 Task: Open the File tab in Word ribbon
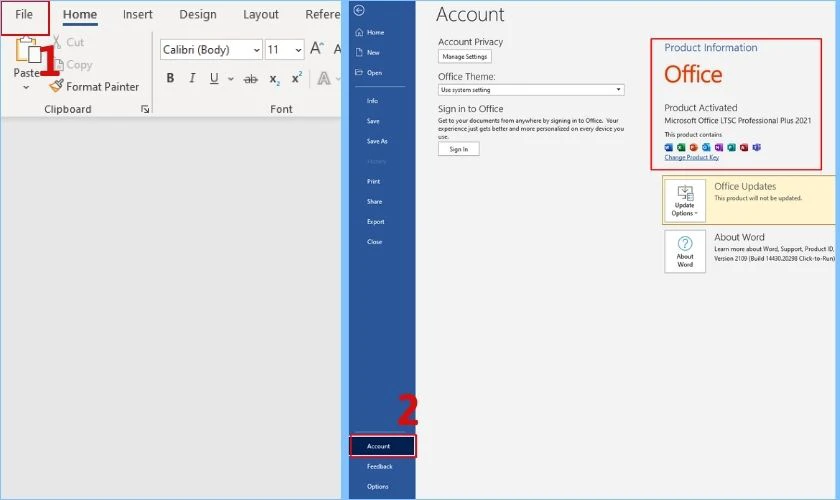(24, 15)
